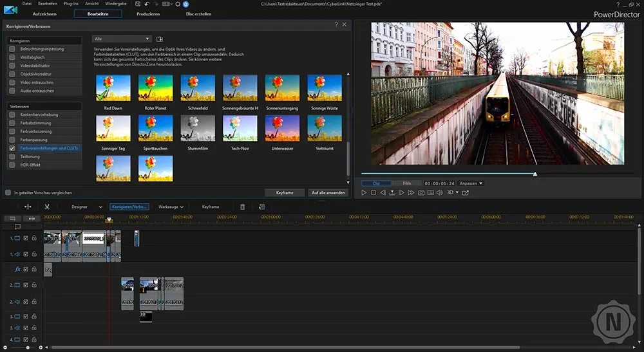Image resolution: width=644 pixels, height=352 pixels.
Task: Toggle In geteilter Vorschau vergleichen checkbox
Action: tap(8, 192)
